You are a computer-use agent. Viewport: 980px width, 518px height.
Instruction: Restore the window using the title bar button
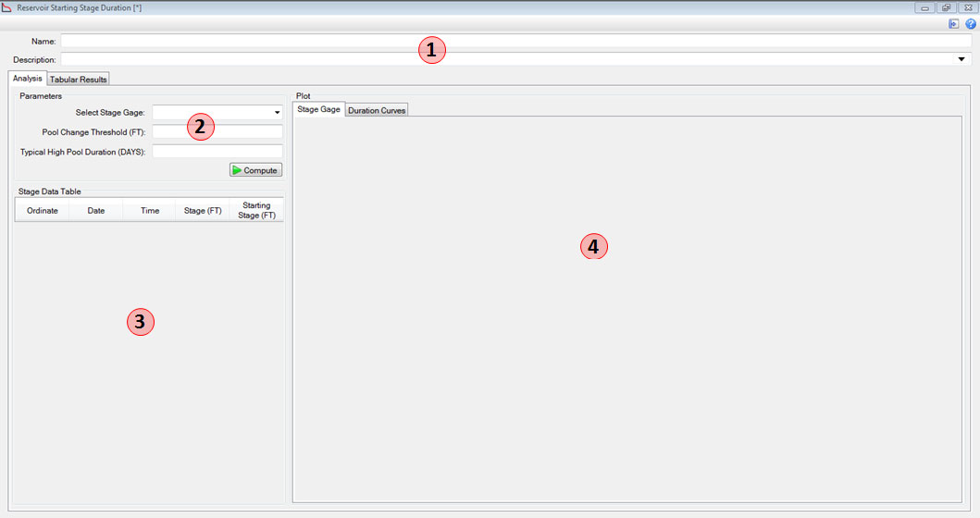tap(946, 7)
